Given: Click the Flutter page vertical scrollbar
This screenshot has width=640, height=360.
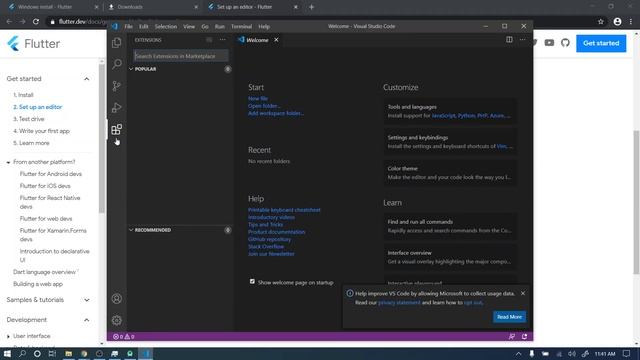Looking at the screenshot, I should (636, 202).
